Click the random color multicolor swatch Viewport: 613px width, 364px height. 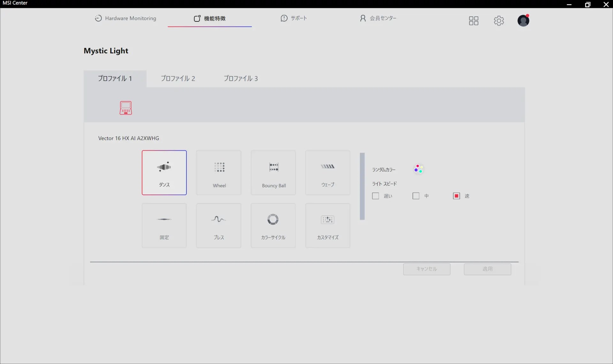coord(418,169)
